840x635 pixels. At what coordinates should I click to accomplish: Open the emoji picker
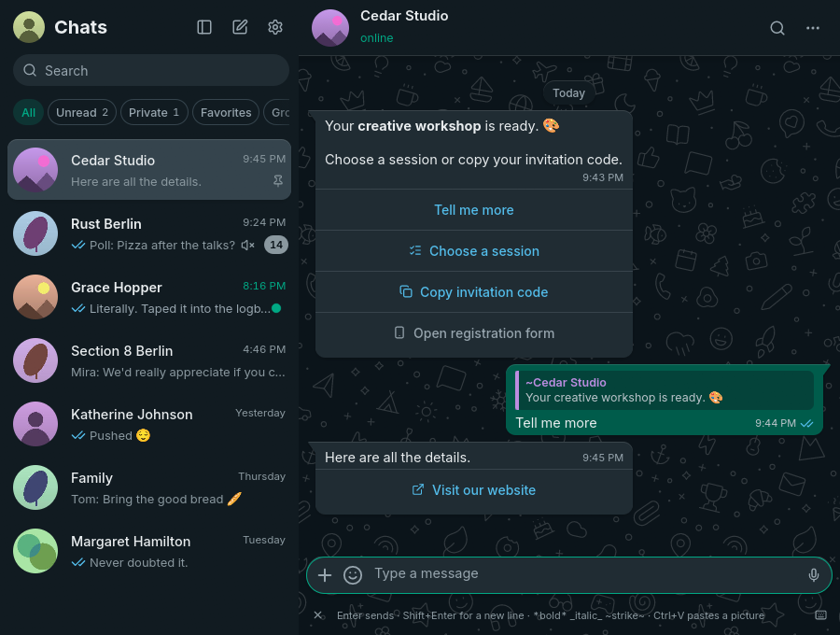click(353, 575)
